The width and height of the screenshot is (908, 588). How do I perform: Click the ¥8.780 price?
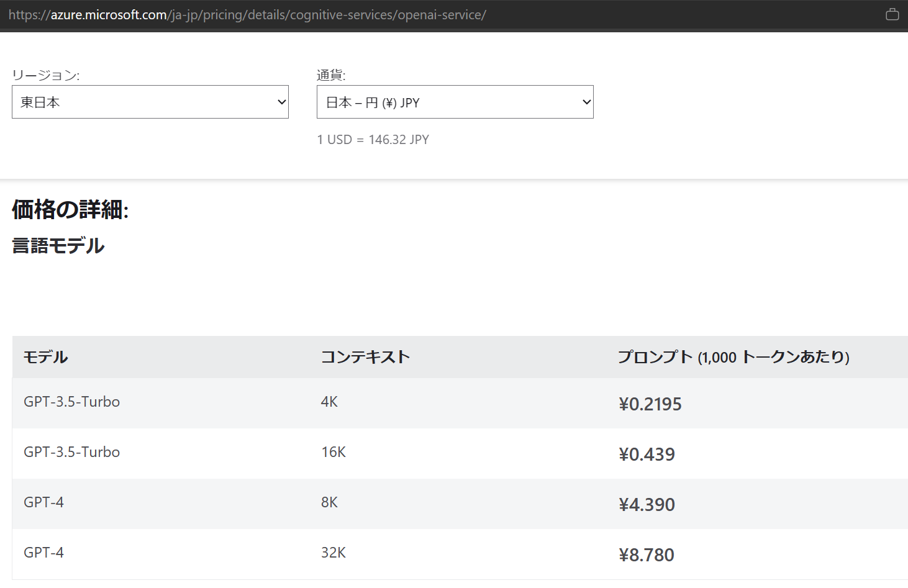[647, 555]
